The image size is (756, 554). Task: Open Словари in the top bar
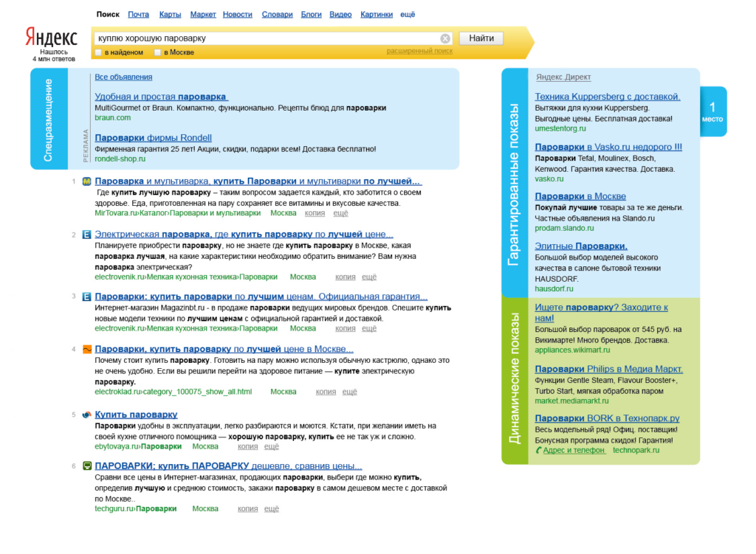click(278, 15)
